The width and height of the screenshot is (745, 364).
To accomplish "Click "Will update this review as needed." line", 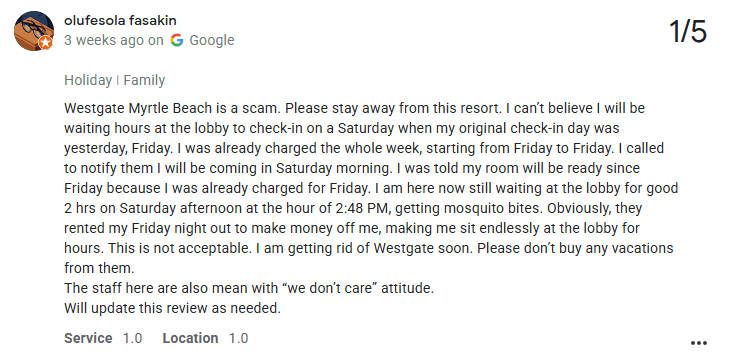I will coord(172,308).
